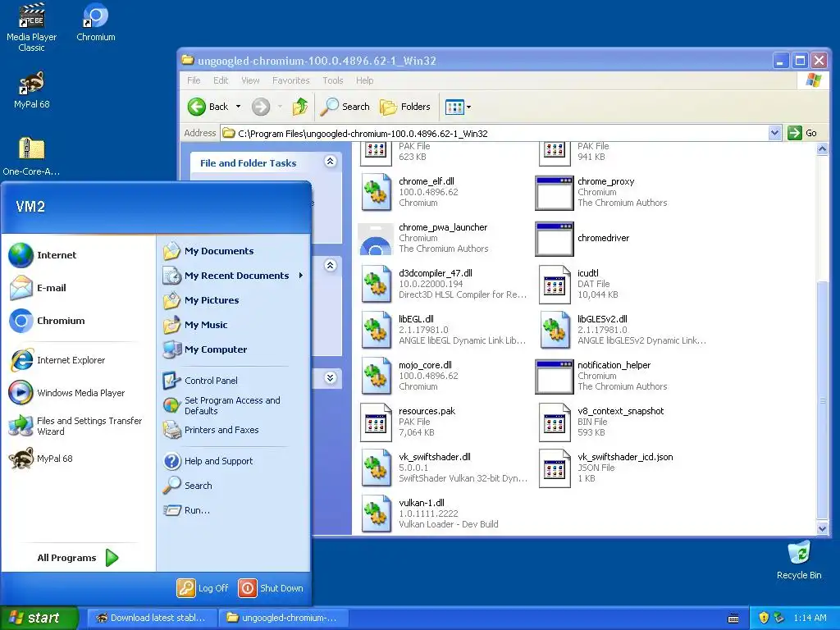Open the File menu
This screenshot has width=840, height=630.
click(x=194, y=80)
